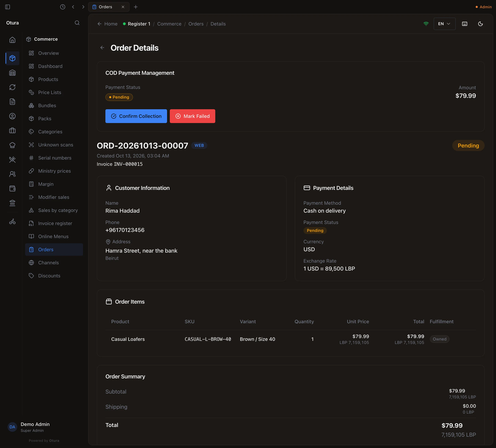Image resolution: width=496 pixels, height=448 pixels.
Task: Go to the previous page chevron
Action: coord(73,7)
